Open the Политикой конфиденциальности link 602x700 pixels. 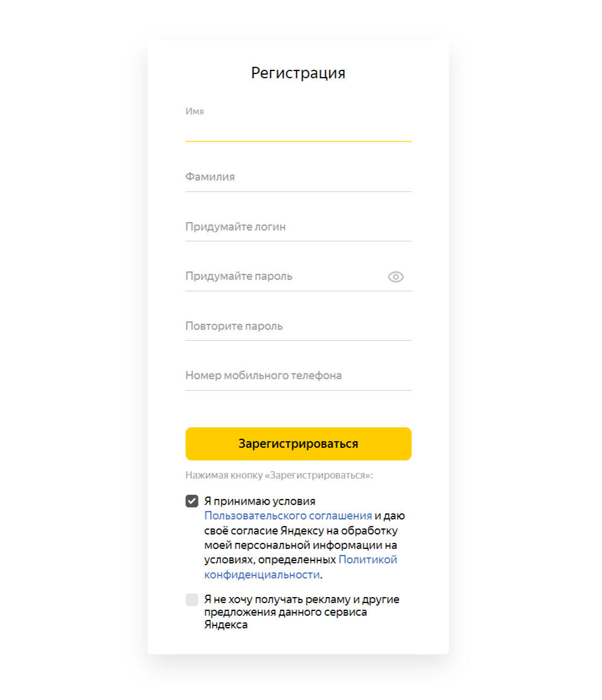[367, 560]
